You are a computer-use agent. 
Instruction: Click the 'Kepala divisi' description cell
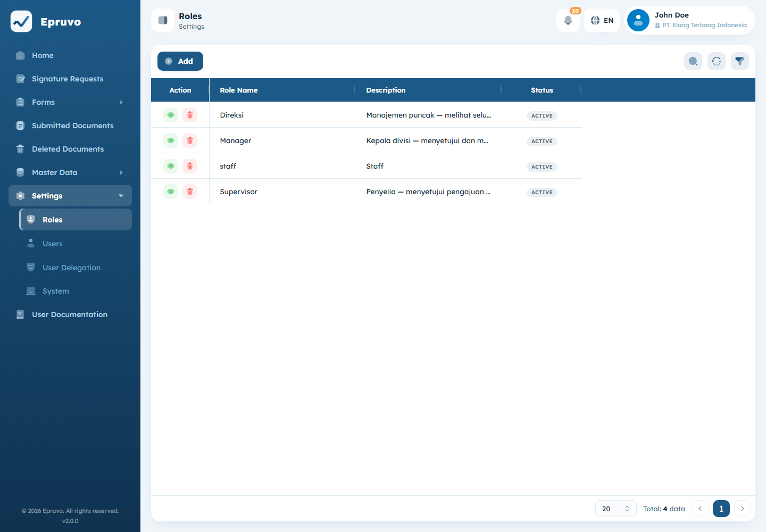pos(429,140)
